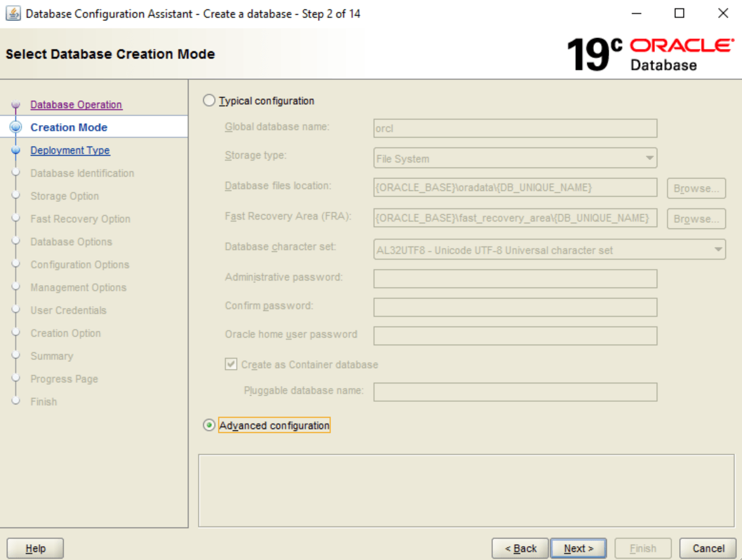Select the Typical configuration radio button
This screenshot has height=560, width=742.
click(x=208, y=100)
